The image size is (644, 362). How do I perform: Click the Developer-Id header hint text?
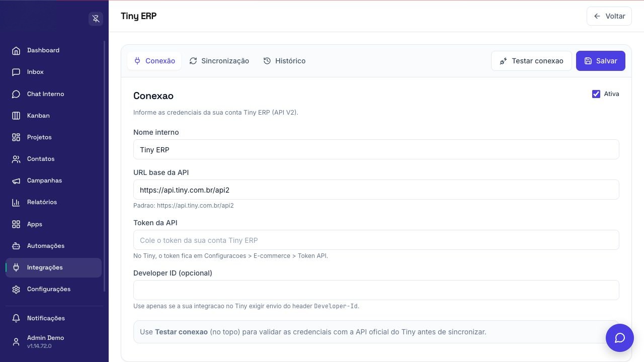(246, 306)
